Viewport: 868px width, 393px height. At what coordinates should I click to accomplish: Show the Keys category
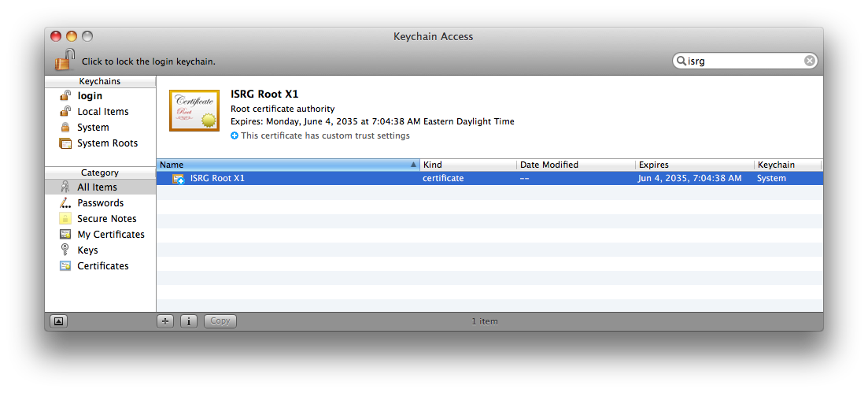87,250
